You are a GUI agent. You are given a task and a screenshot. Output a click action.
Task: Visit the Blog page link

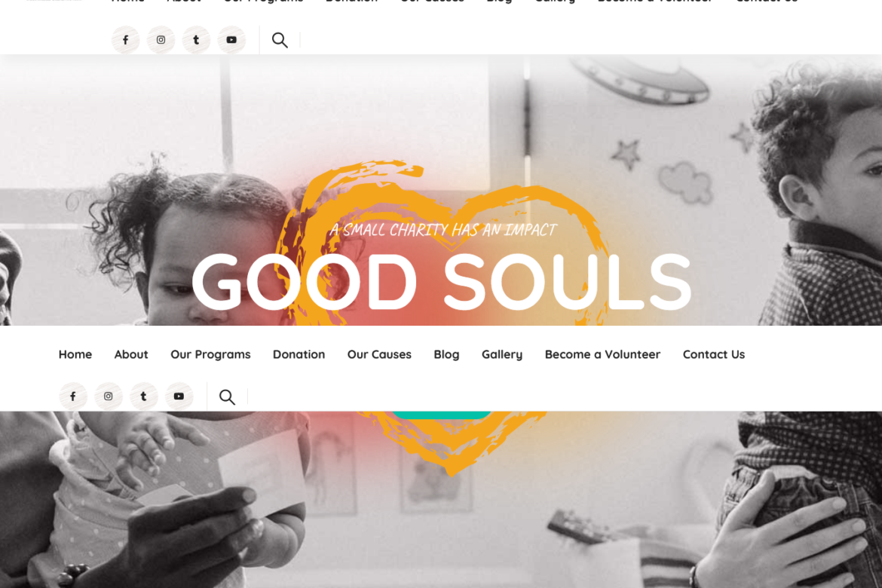point(446,354)
